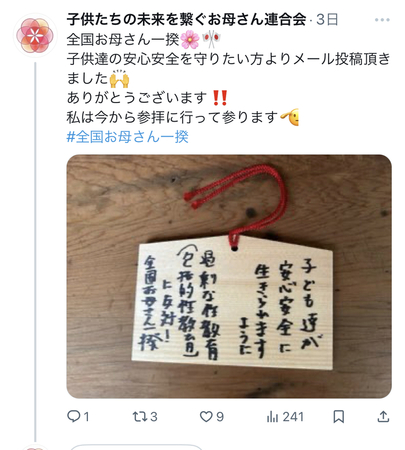The width and height of the screenshot is (405, 450).
Task: Click the tweet line 全国お母さん一揆 with flower emoji
Action: (143, 40)
